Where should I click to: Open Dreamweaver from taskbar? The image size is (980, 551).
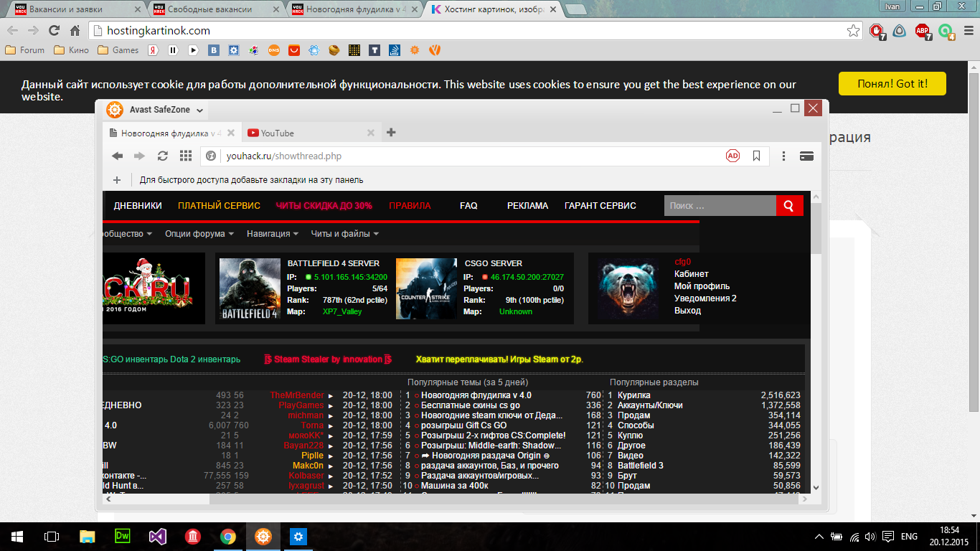point(123,536)
